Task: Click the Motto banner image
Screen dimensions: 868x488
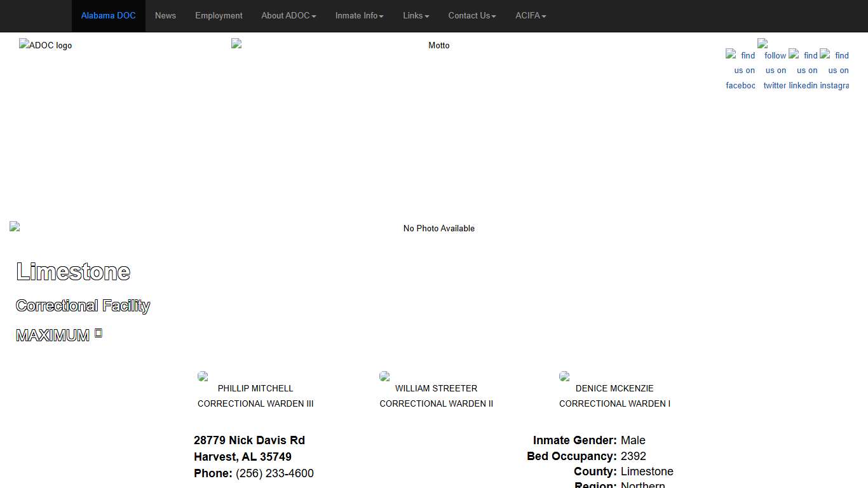Action: [438, 45]
